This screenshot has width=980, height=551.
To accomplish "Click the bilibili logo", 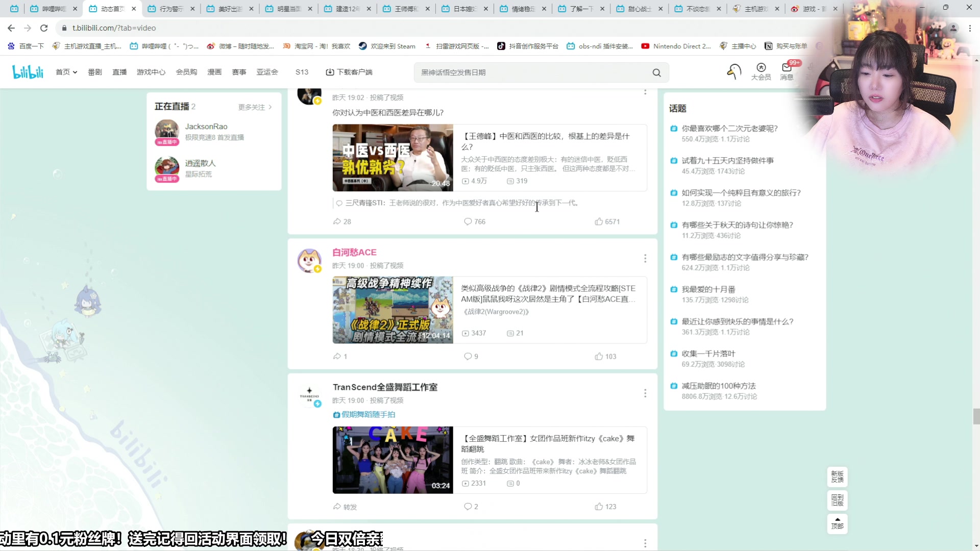I will [28, 71].
